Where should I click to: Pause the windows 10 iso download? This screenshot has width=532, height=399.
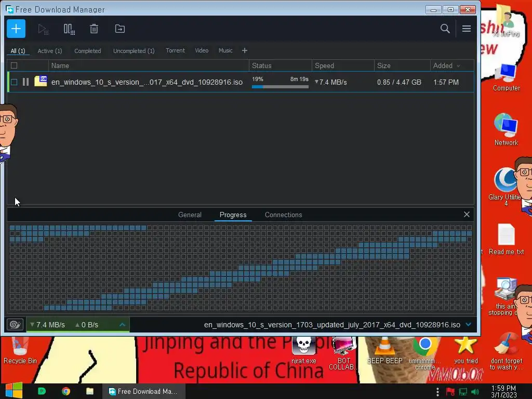(26, 82)
